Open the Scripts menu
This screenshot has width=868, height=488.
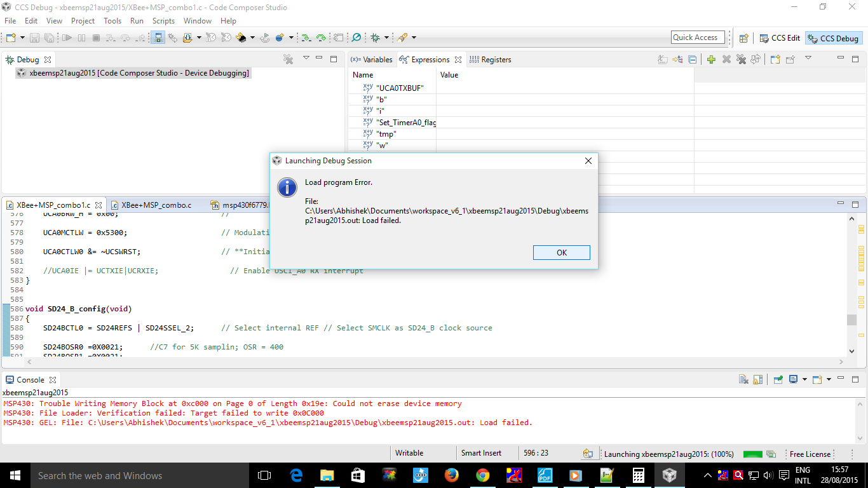[x=163, y=21]
